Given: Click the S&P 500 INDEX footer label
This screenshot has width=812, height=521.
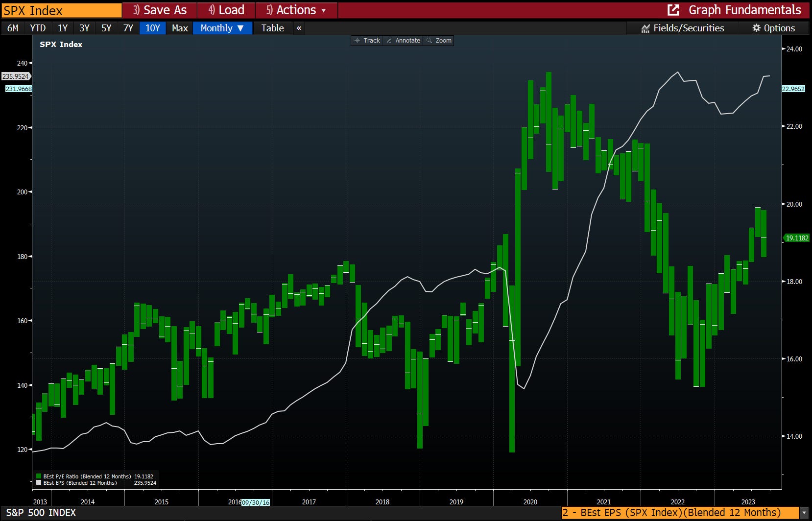Looking at the screenshot, I should (41, 513).
